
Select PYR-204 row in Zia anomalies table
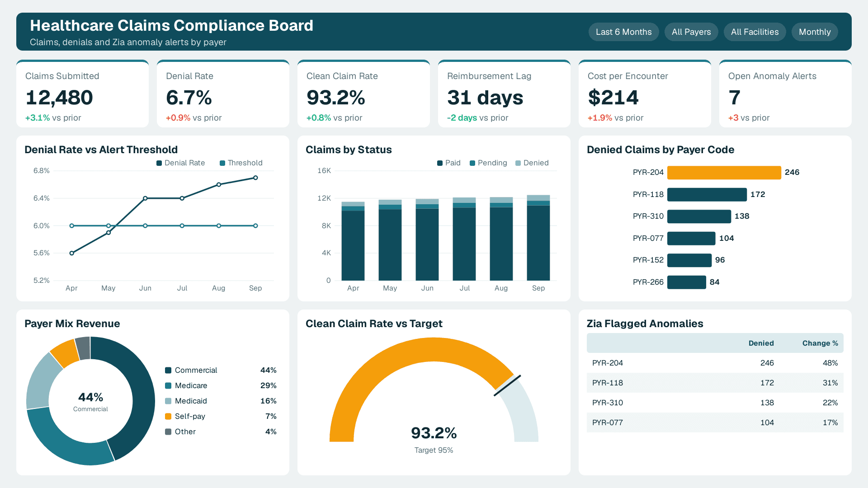(715, 363)
